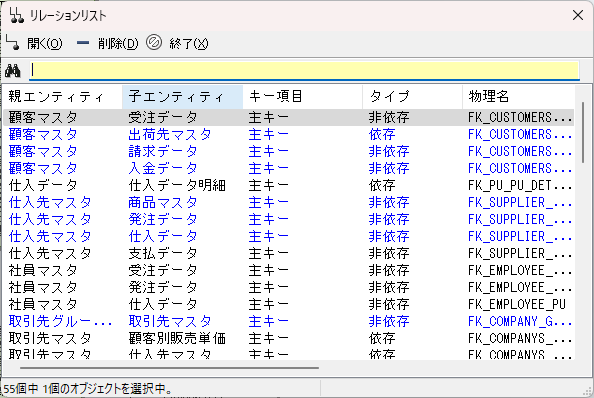This screenshot has width=594, height=398.
Task: Close the リレーションリスト window
Action: point(578,16)
